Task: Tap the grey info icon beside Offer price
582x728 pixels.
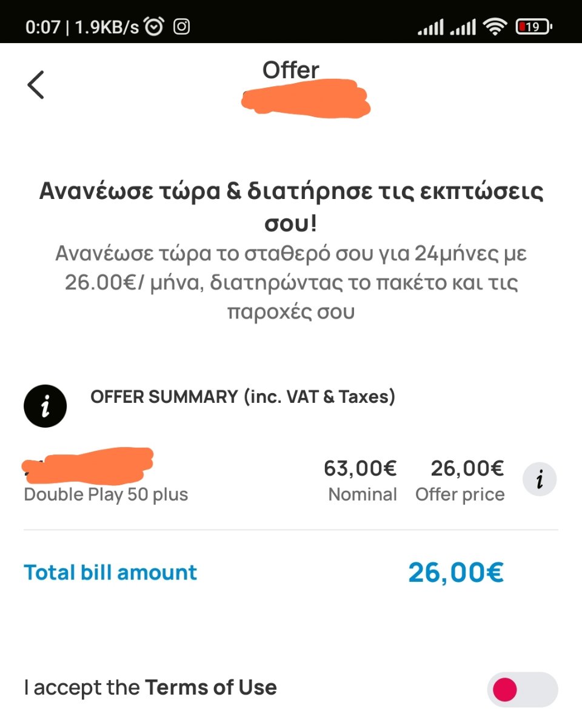Action: [x=540, y=479]
